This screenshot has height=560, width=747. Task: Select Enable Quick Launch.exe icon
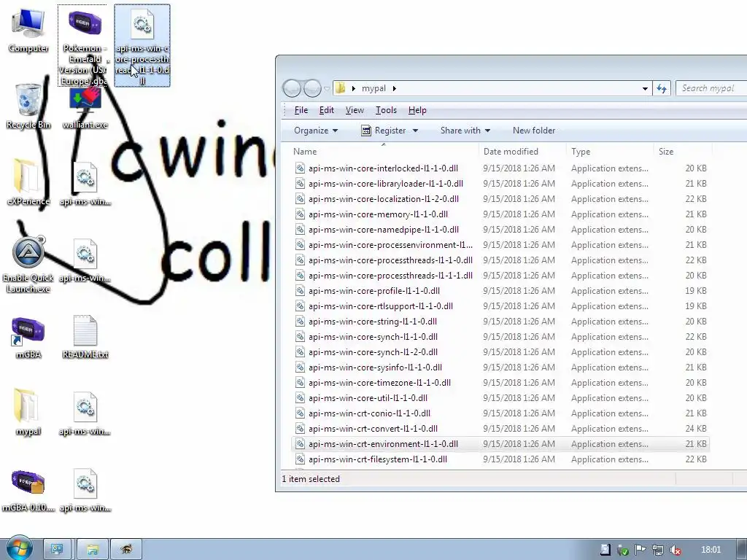tap(28, 264)
